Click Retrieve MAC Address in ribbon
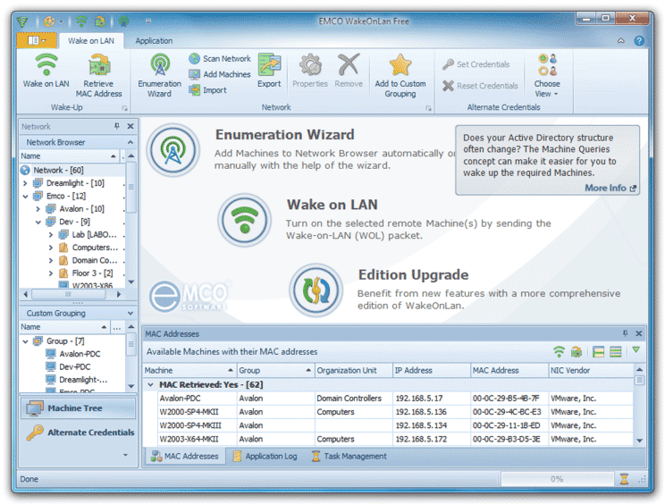 pyautogui.click(x=99, y=76)
